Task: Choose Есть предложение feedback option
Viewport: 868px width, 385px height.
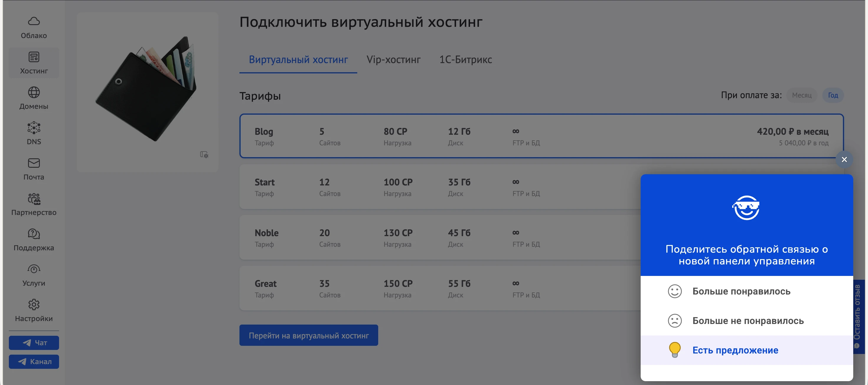Action: [735, 350]
